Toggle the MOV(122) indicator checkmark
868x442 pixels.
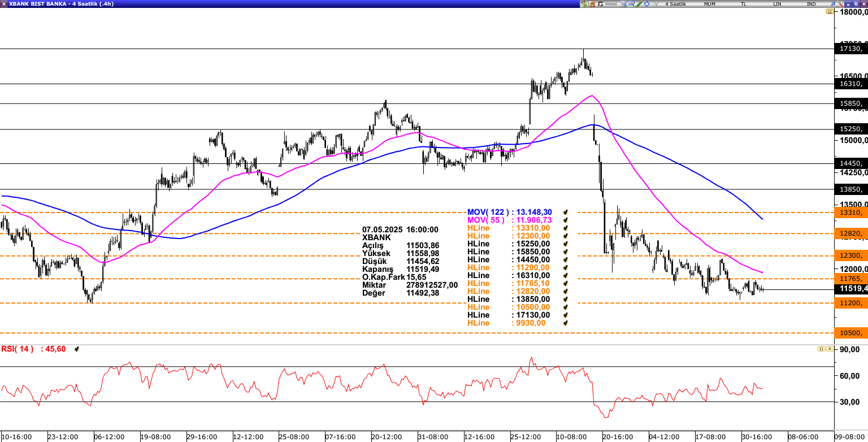[x=565, y=212]
